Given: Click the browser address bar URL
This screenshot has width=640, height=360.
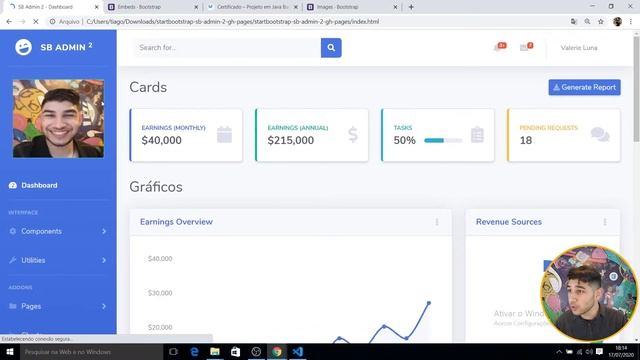Looking at the screenshot, I should coord(233,22).
